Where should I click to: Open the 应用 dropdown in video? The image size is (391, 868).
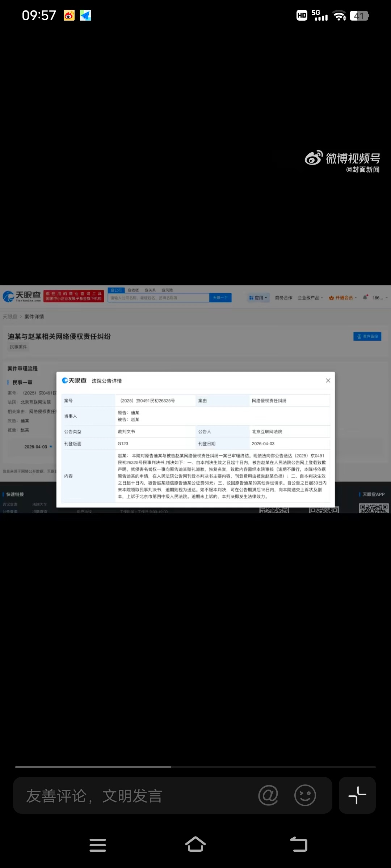(x=258, y=298)
